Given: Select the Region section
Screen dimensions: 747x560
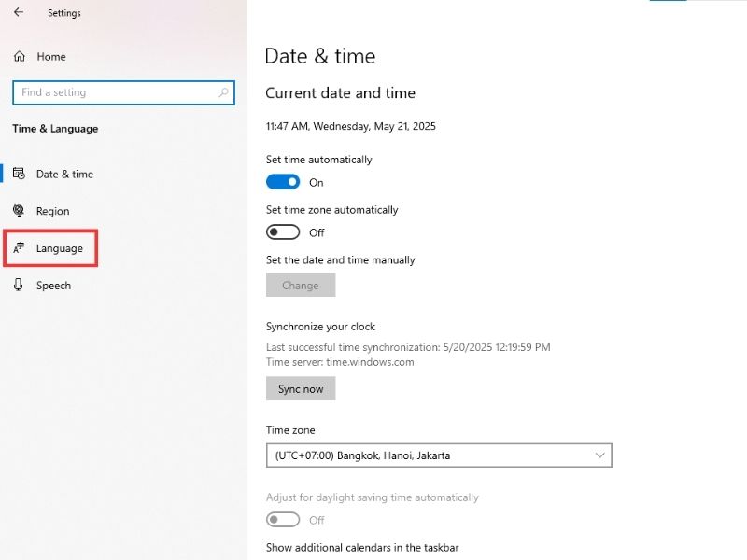Looking at the screenshot, I should click(x=52, y=211).
